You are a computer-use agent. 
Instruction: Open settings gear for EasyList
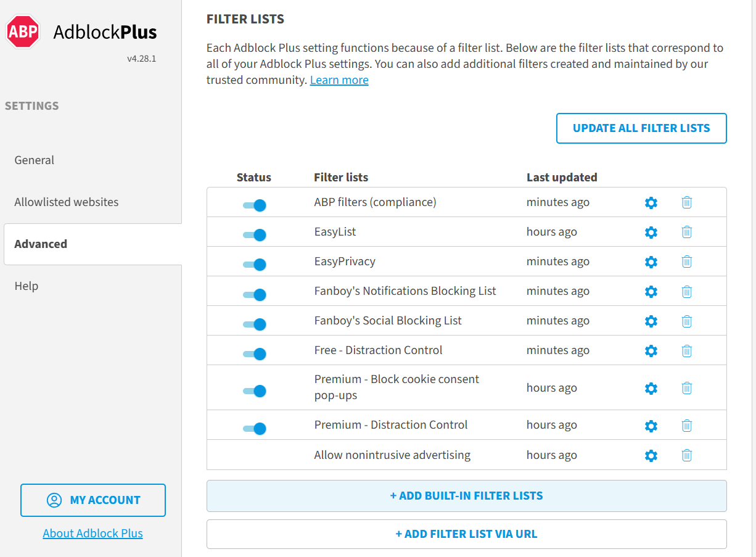[651, 232]
